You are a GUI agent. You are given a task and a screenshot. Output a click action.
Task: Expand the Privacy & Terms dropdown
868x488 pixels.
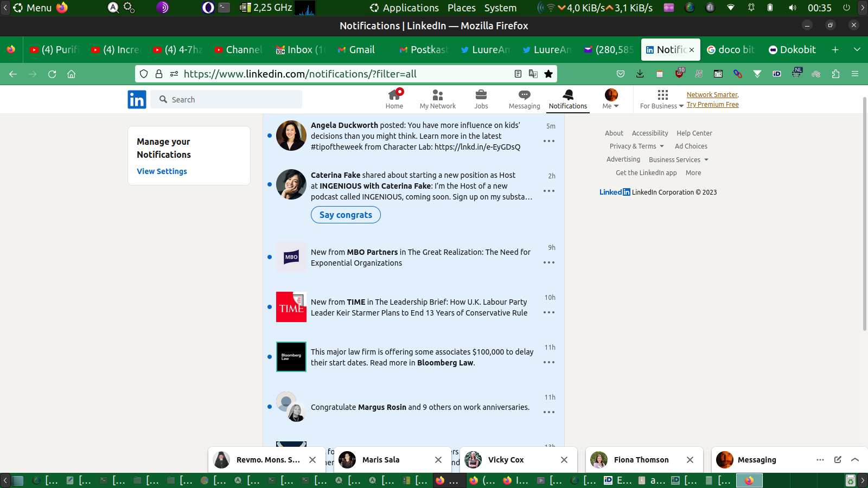click(x=637, y=146)
